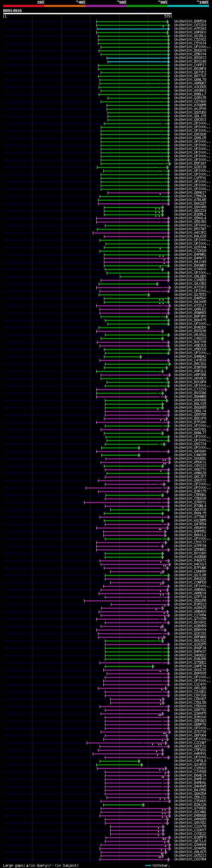Click the label UniRef100_Q6NLT8
Image resolution: width=212 pixels, height=868 pixels.
point(190,80)
